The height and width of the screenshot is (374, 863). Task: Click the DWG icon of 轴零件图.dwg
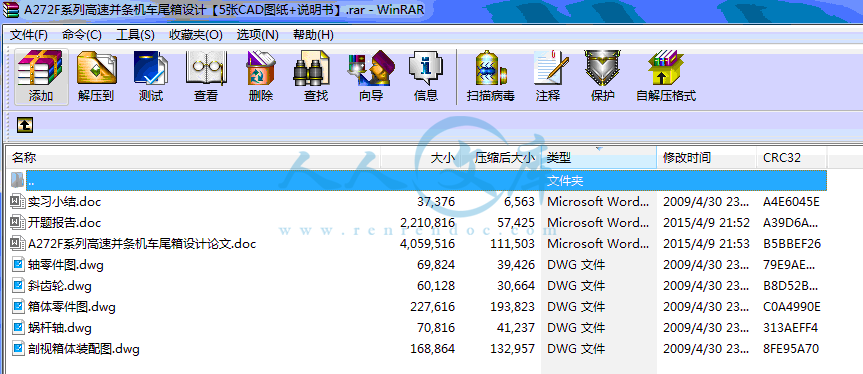click(x=18, y=265)
